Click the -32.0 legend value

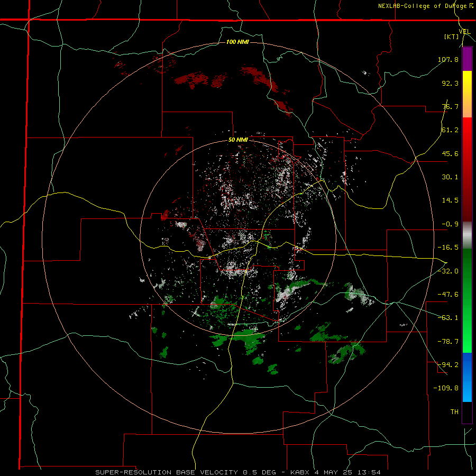[448, 271]
